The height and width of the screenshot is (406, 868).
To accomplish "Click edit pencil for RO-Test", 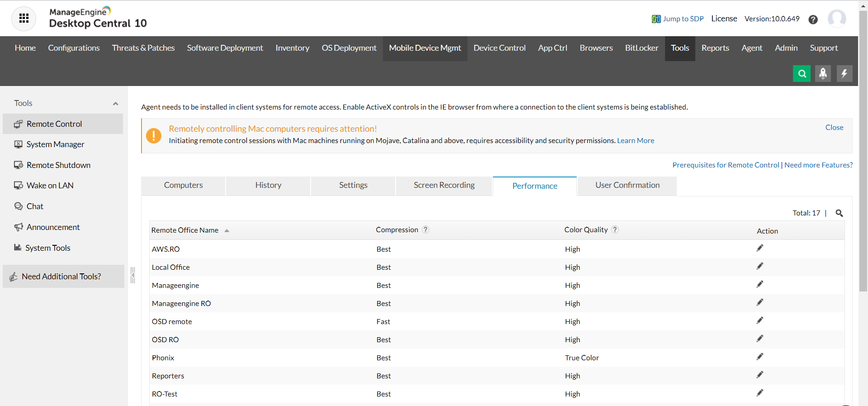I will pyautogui.click(x=759, y=393).
